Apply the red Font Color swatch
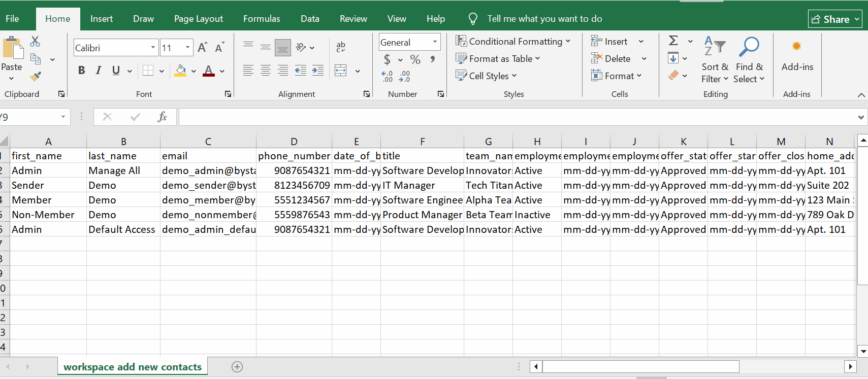 pos(209,71)
